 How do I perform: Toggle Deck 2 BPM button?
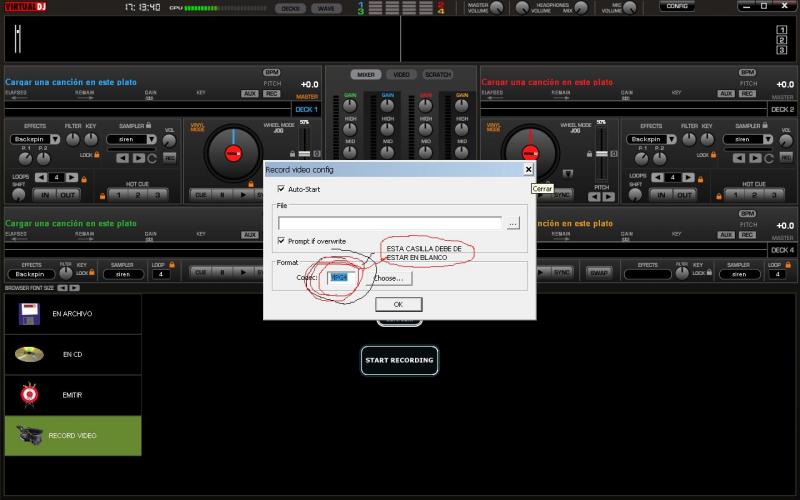tap(747, 72)
